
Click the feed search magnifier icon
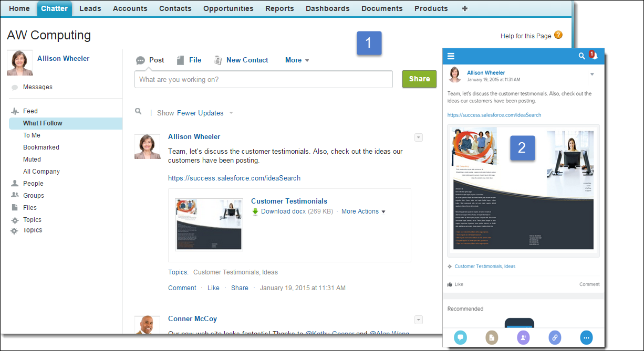[138, 112]
